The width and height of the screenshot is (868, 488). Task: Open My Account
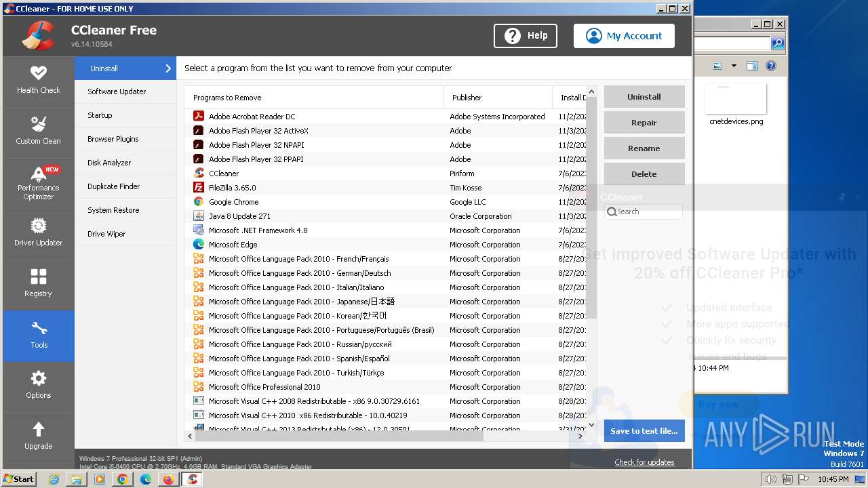[624, 36]
